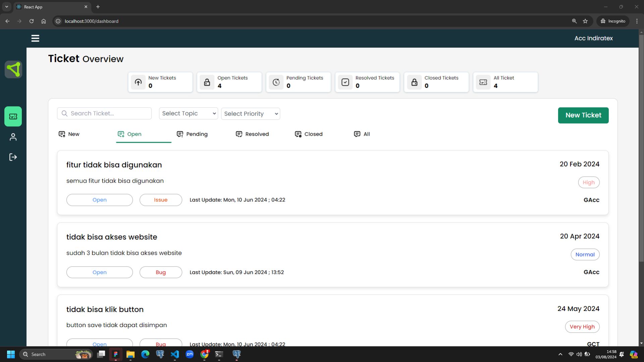Click the date 20 Apr 2024
This screenshot has height=362, width=644.
[580, 236]
